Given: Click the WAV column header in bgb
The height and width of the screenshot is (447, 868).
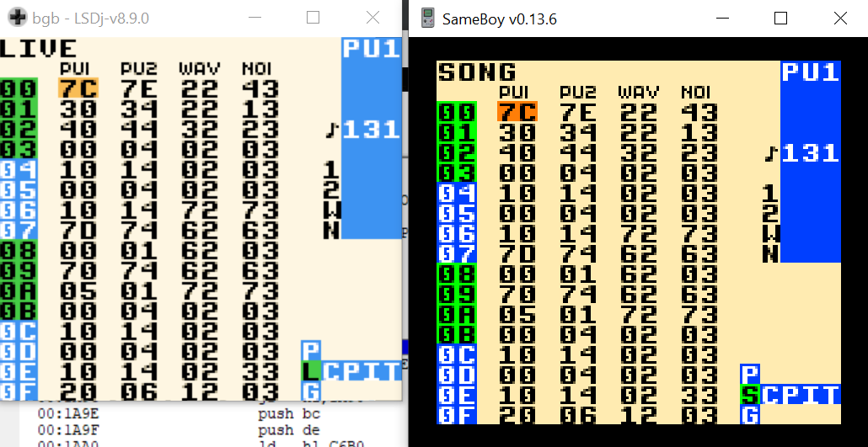Looking at the screenshot, I should (199, 68).
